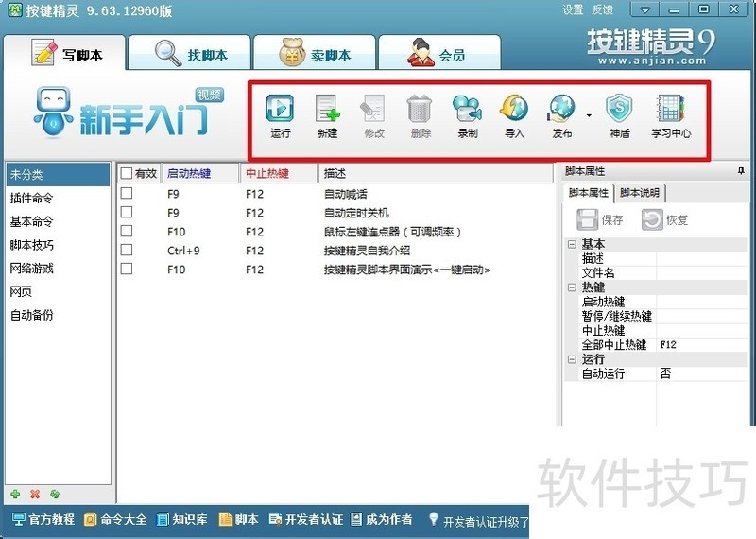Click 成为作者 in the bottom bar

382,519
